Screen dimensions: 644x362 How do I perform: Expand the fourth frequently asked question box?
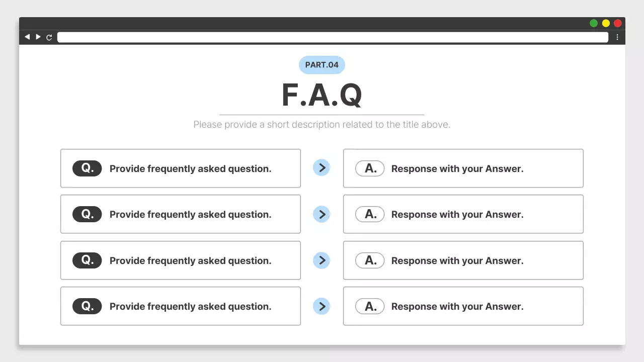[181, 306]
